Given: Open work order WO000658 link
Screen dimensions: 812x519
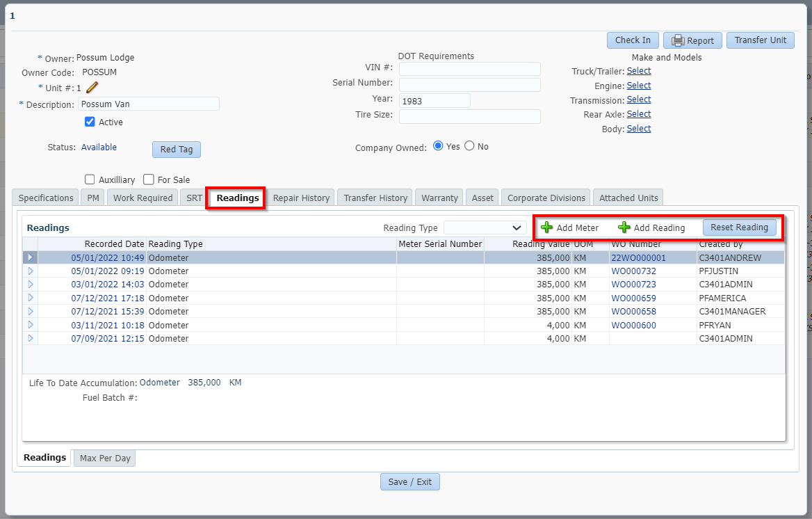Looking at the screenshot, I should click(x=633, y=311).
